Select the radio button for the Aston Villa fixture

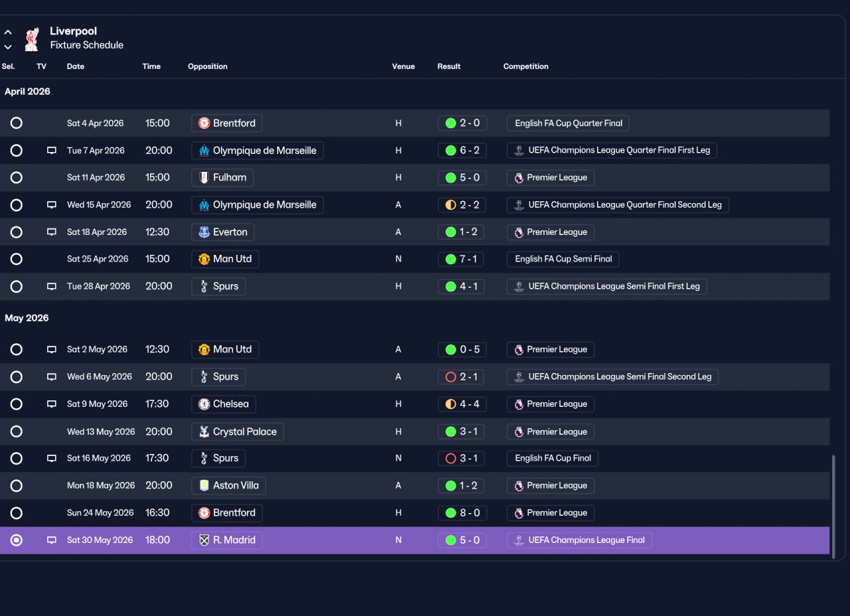click(x=17, y=486)
